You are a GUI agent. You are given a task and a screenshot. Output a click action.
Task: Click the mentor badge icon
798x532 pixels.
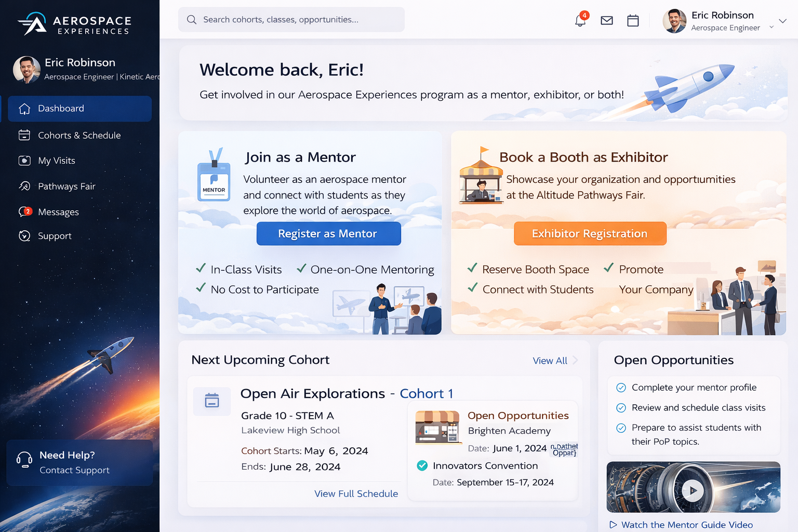point(214,175)
